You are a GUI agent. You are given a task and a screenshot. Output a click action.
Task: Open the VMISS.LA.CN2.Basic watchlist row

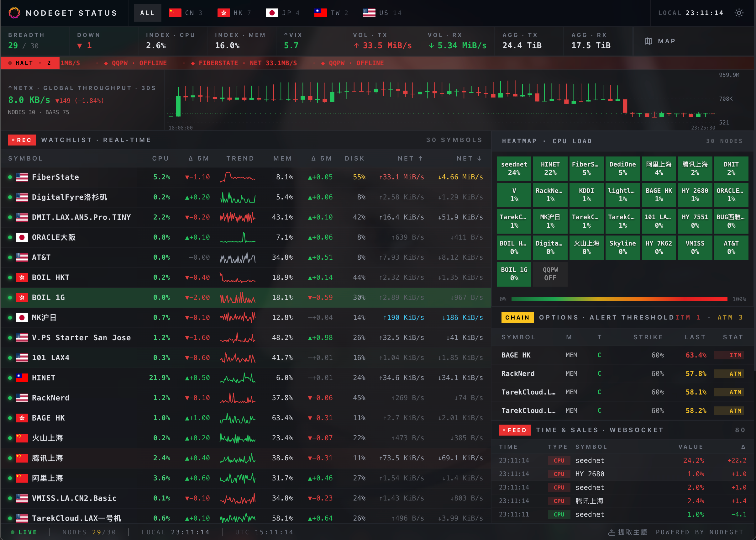tap(246, 498)
